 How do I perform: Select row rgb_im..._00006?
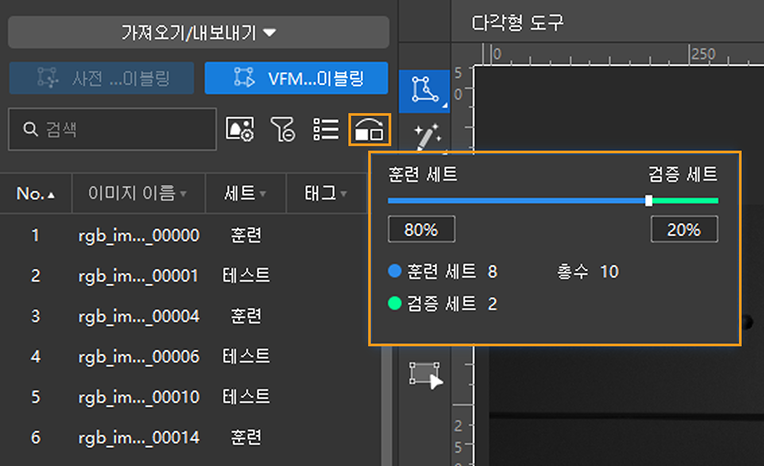[190, 357]
